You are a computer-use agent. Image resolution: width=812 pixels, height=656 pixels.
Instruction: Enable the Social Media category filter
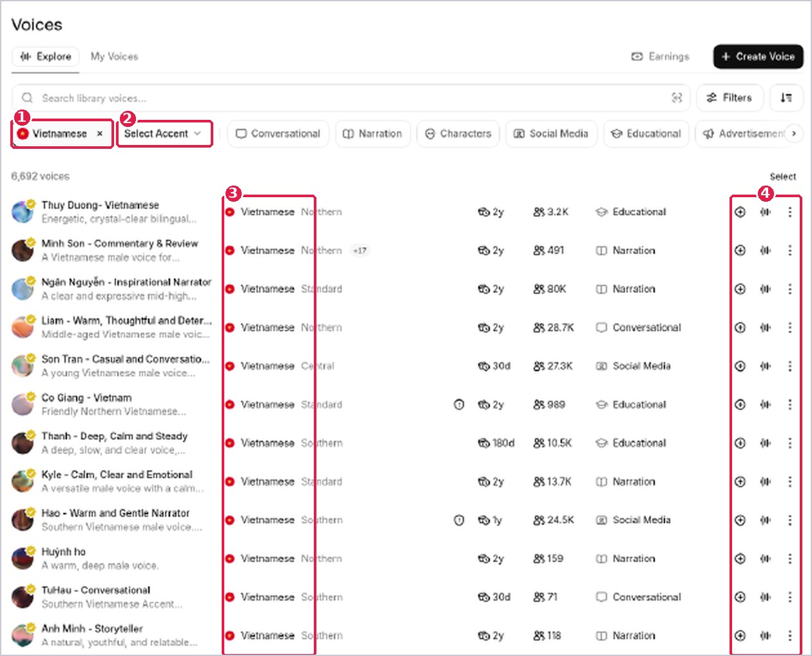point(551,134)
